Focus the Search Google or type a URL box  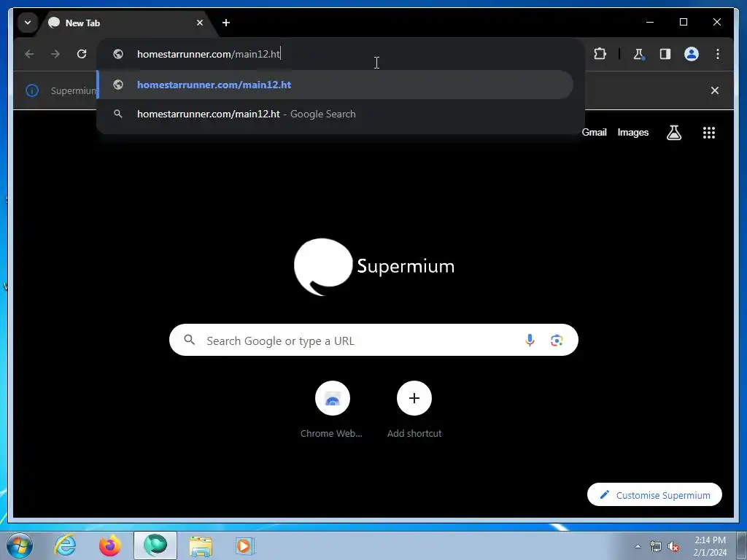[x=373, y=340]
